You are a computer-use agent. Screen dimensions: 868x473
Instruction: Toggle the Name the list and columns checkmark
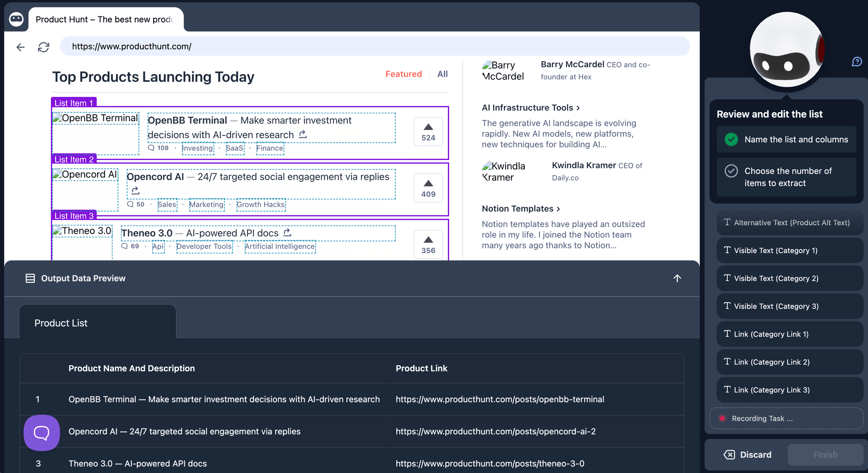pyautogui.click(x=731, y=140)
